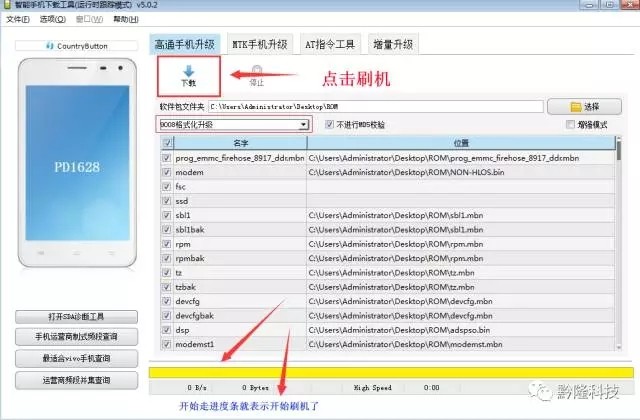Click the CountryButton icon button
The image size is (640, 420).
[x=77, y=46]
